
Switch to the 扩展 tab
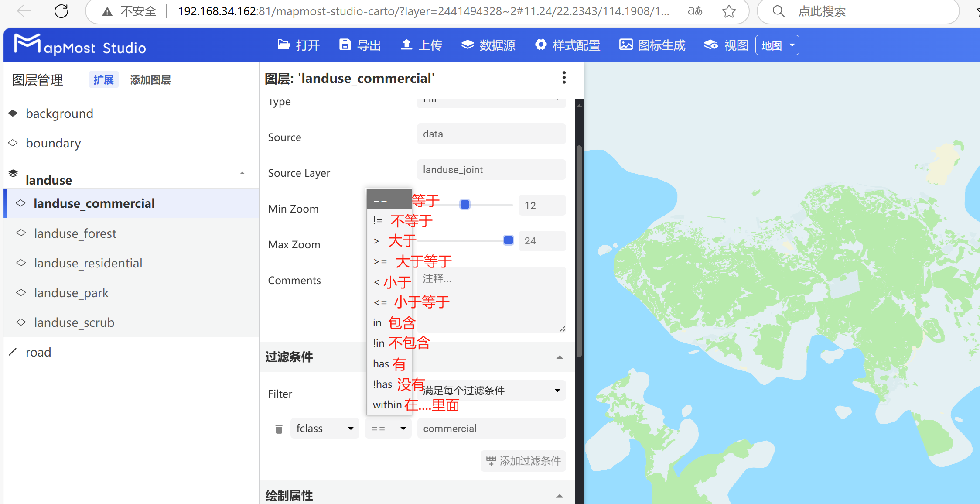pos(103,79)
